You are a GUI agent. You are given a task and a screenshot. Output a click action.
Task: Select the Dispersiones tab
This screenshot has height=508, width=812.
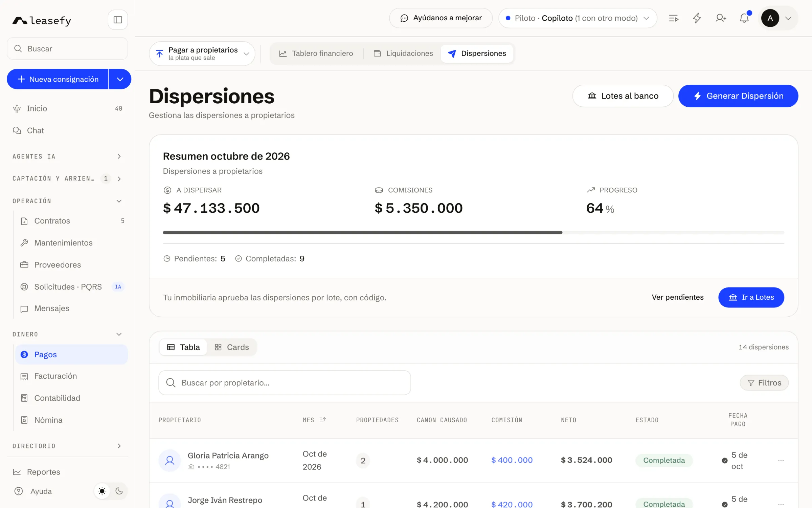tap(477, 54)
